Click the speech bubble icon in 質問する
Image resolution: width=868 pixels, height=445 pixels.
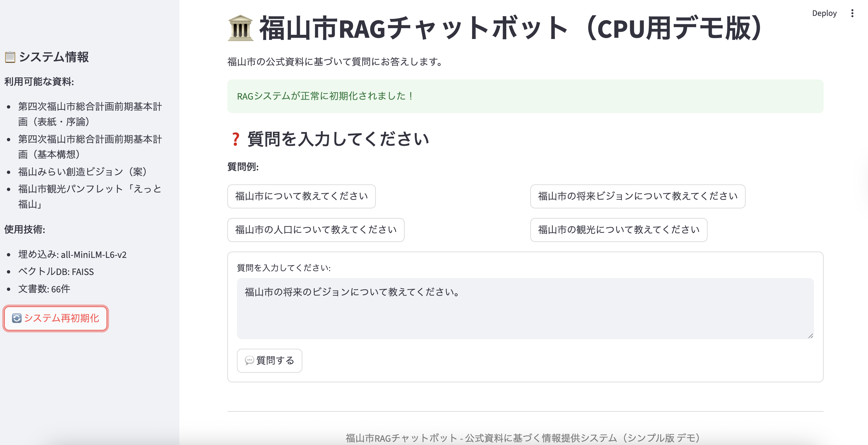pyautogui.click(x=249, y=360)
